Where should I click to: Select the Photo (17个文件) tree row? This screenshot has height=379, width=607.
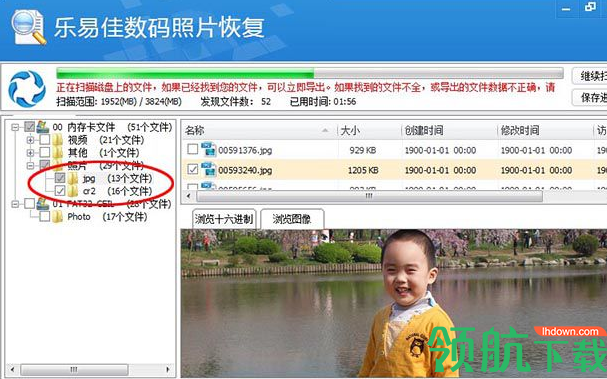107,216
